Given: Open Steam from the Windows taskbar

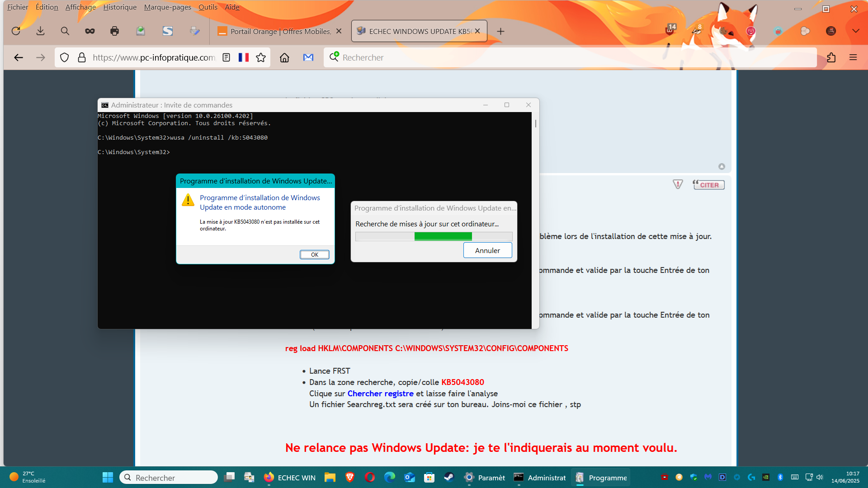Looking at the screenshot, I should tap(449, 478).
